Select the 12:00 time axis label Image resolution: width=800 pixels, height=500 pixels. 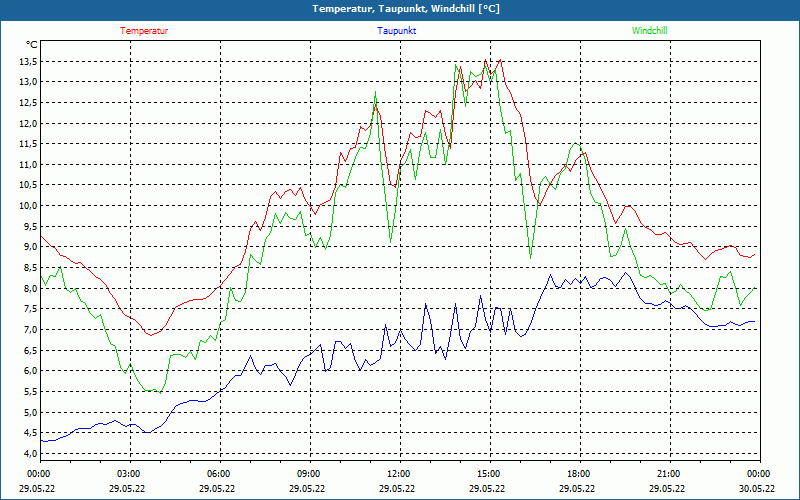pyautogui.click(x=399, y=474)
